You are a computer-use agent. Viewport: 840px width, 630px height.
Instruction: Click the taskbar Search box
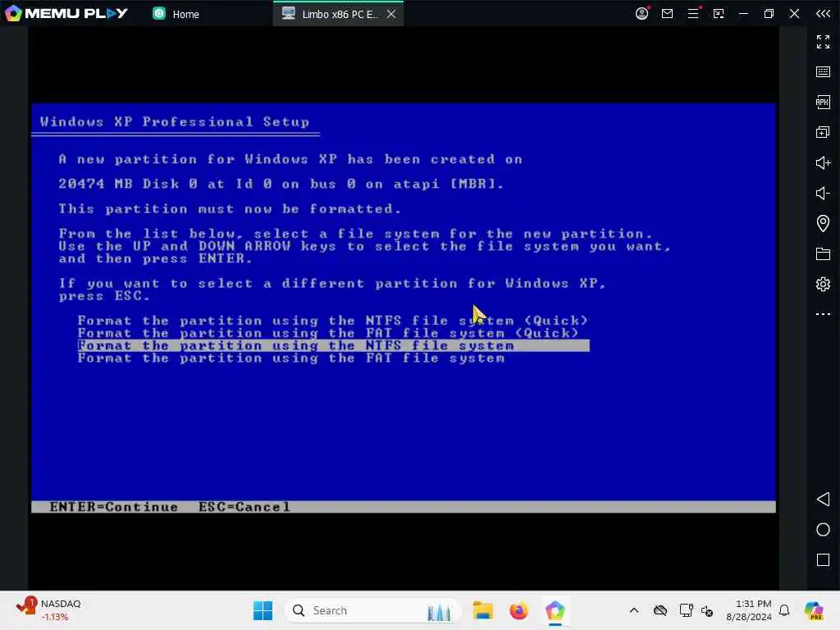click(373, 610)
